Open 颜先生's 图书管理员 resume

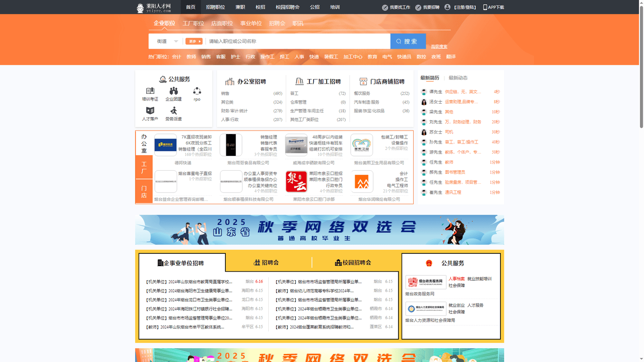pyautogui.click(x=455, y=172)
